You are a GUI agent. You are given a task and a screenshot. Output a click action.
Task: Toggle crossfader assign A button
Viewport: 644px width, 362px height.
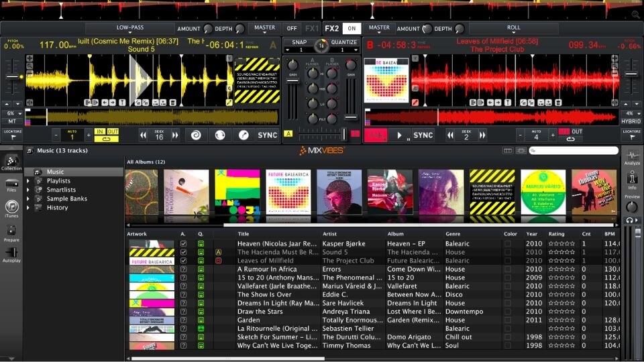[288, 133]
